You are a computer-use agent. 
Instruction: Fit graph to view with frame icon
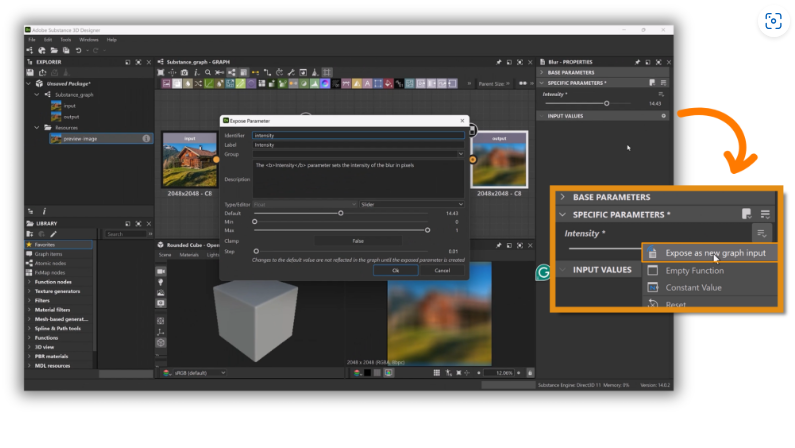161,72
